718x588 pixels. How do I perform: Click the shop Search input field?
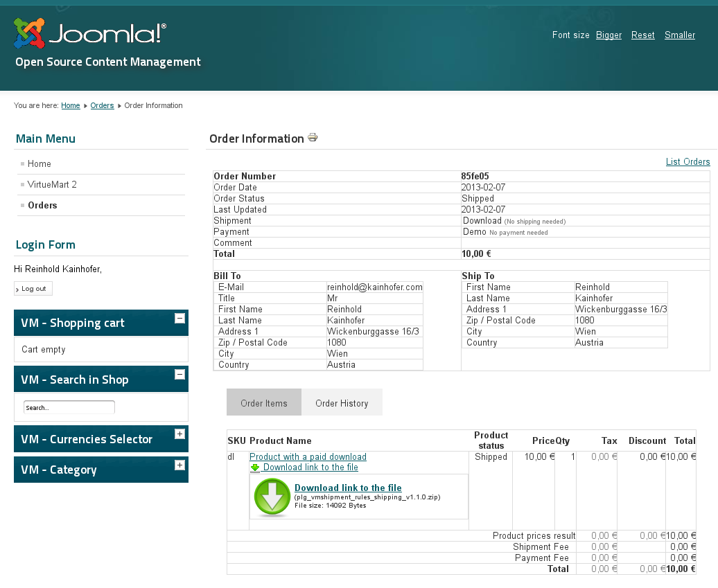coord(69,407)
